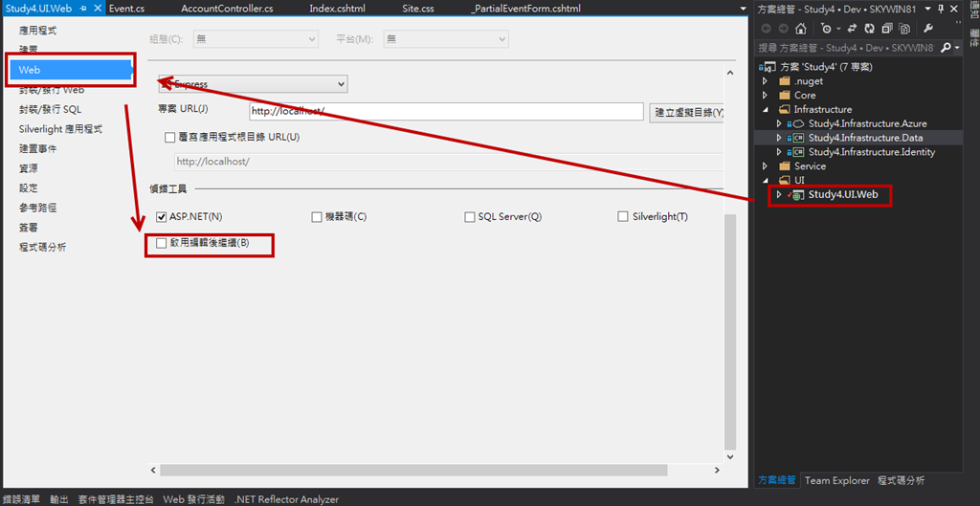Open Properties with the wrench icon

click(928, 29)
